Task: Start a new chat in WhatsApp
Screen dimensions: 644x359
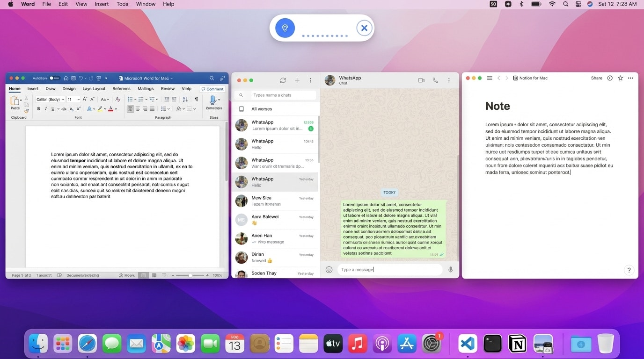Action: click(x=297, y=80)
